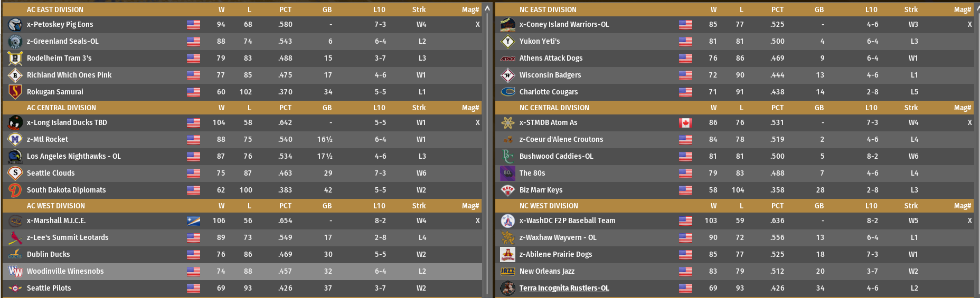Click the Woodinville Winesnobs logo icon
The height and width of the screenshot is (298, 980).
[15, 272]
